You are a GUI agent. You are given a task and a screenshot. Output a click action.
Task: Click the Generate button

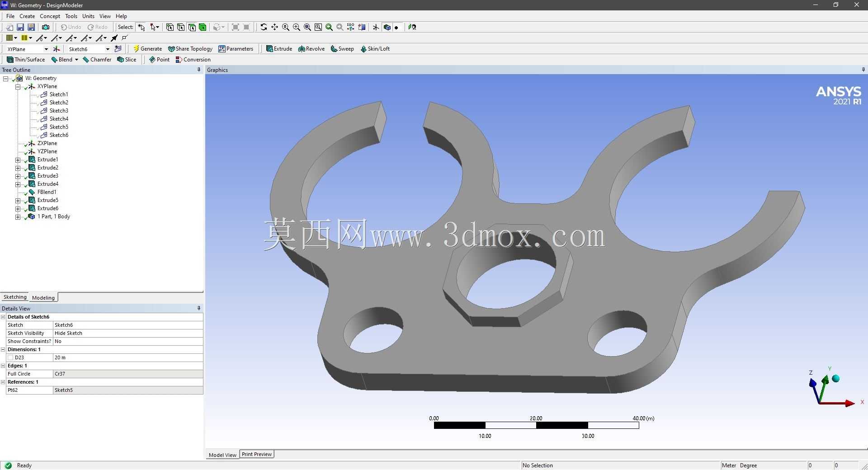point(147,49)
